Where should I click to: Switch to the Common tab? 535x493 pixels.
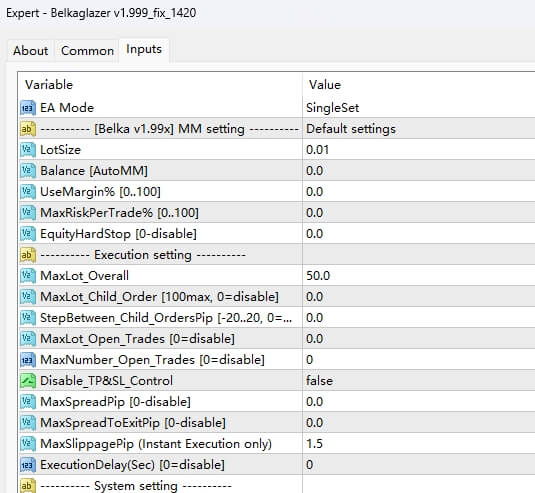tap(87, 51)
